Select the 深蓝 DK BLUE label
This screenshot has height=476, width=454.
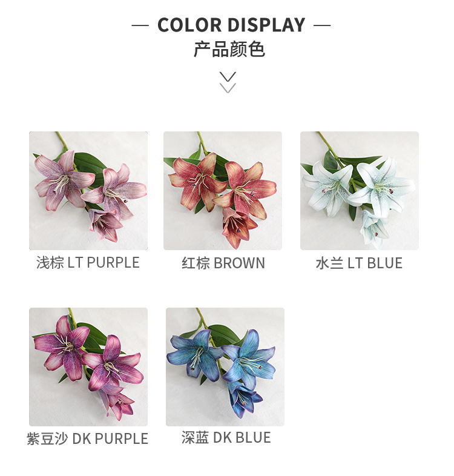(x=226, y=437)
